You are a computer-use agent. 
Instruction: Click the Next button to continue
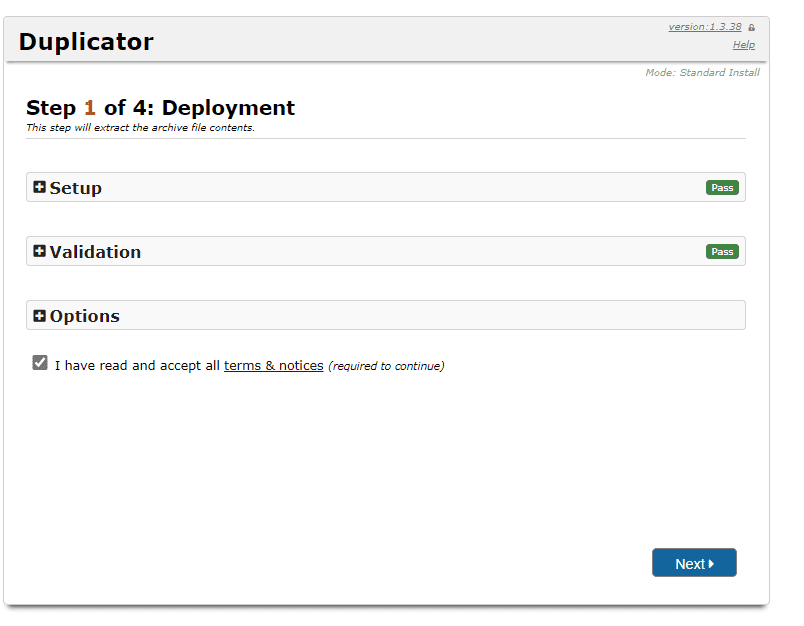click(694, 562)
